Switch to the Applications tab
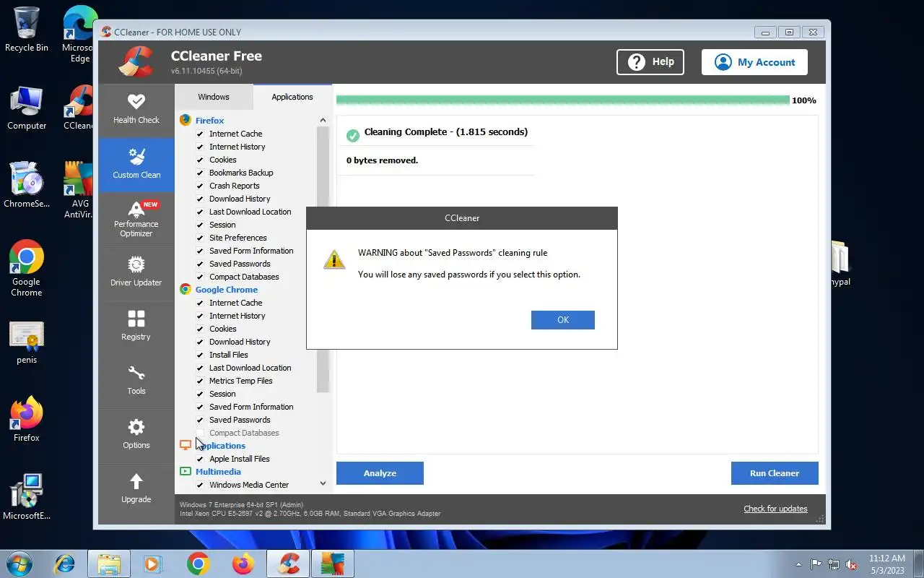924x578 pixels. tap(292, 97)
